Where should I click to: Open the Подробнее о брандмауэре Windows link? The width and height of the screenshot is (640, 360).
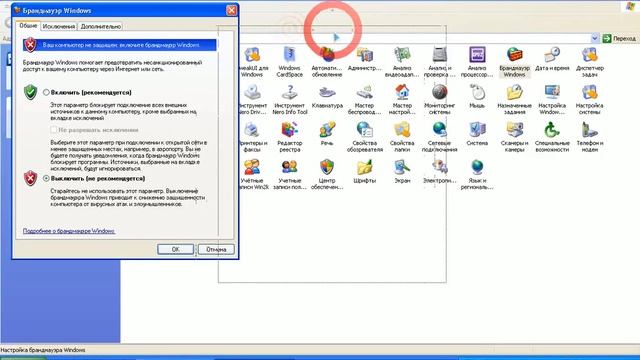(69, 231)
